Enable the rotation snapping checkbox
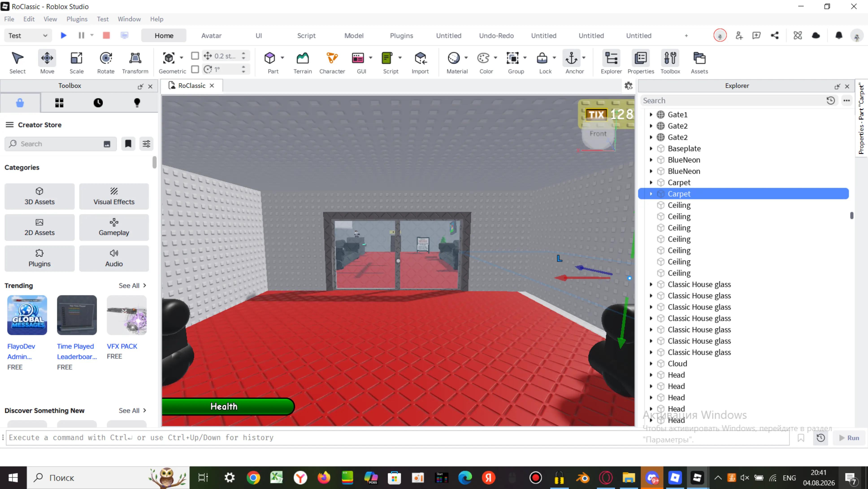 click(x=195, y=69)
